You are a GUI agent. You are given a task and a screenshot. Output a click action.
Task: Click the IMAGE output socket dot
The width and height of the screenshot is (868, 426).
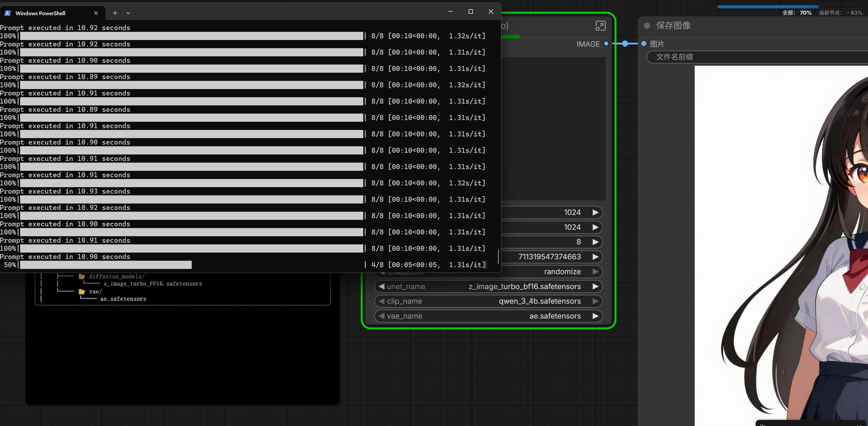click(x=606, y=44)
